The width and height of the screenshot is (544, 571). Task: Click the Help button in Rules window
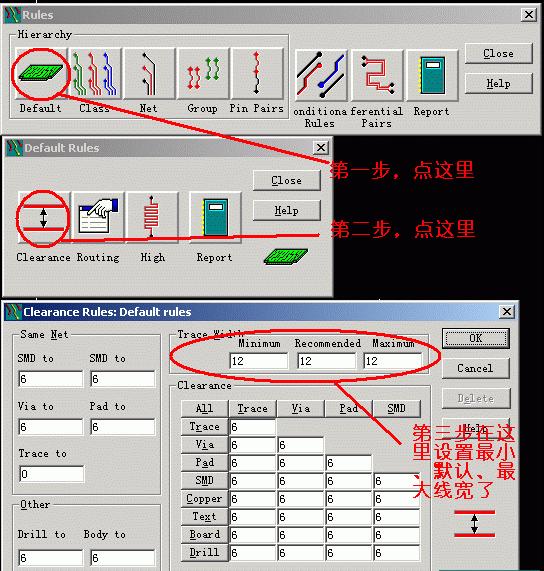pyautogui.click(x=498, y=83)
